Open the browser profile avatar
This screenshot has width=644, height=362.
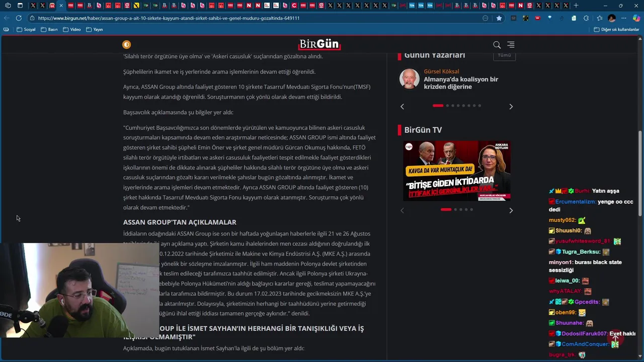pyautogui.click(x=612, y=18)
